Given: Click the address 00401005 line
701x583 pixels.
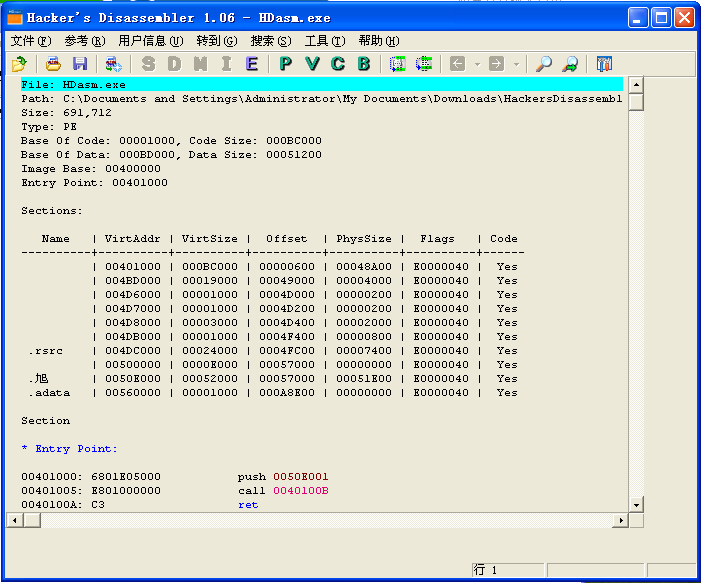Looking at the screenshot, I should (x=174, y=490).
